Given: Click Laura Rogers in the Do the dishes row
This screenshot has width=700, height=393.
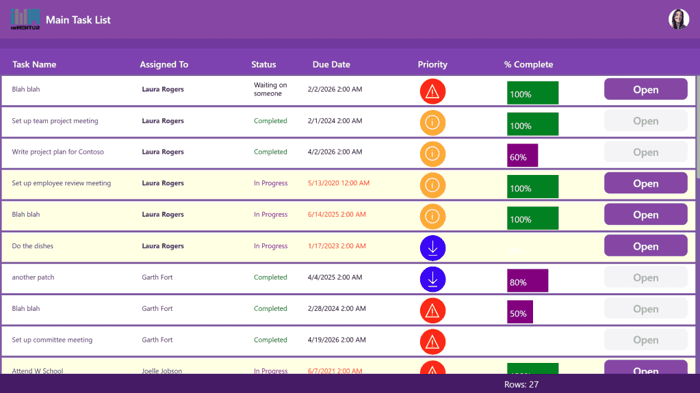Looking at the screenshot, I should [163, 246].
